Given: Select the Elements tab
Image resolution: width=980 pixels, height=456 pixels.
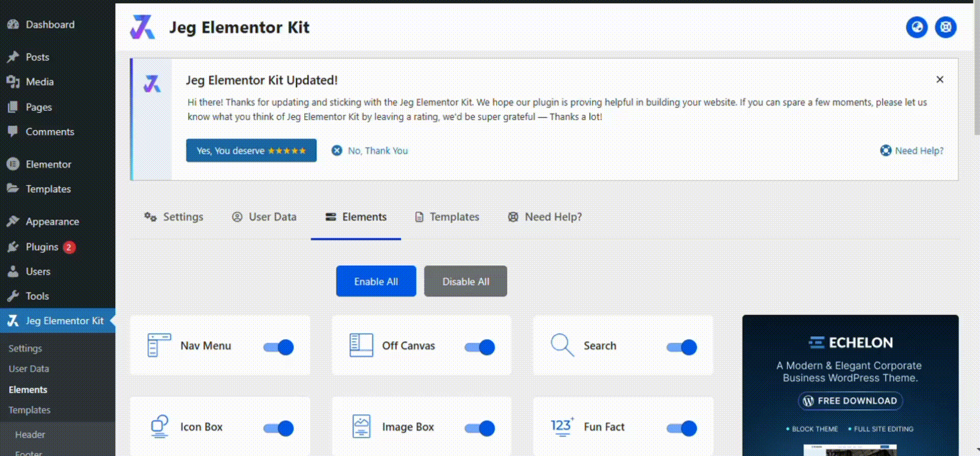Looking at the screenshot, I should point(356,217).
